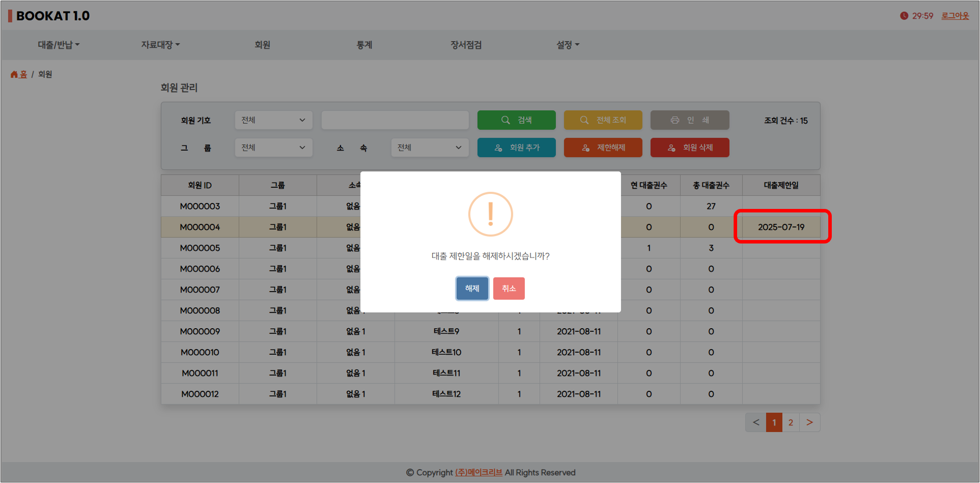Click the user icon on 제한해제 button
The height and width of the screenshot is (483, 980).
pos(585,148)
